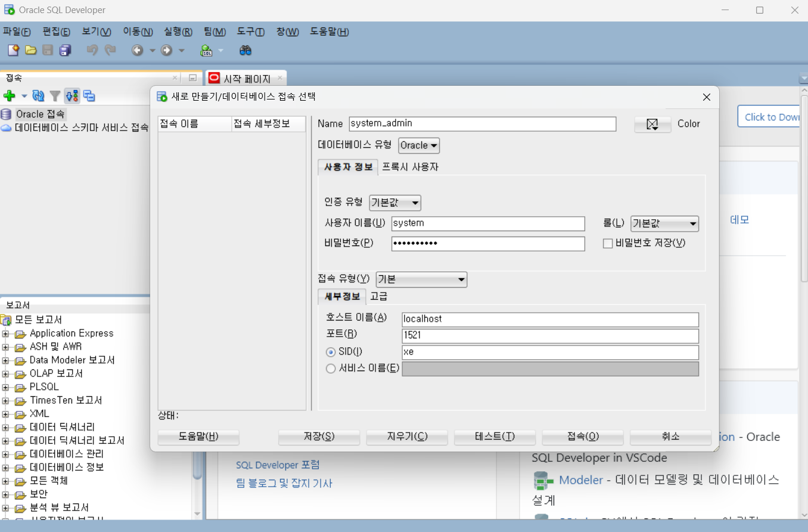Expand the TimesTen 보고서 node
The height and width of the screenshot is (532, 808).
(5, 400)
